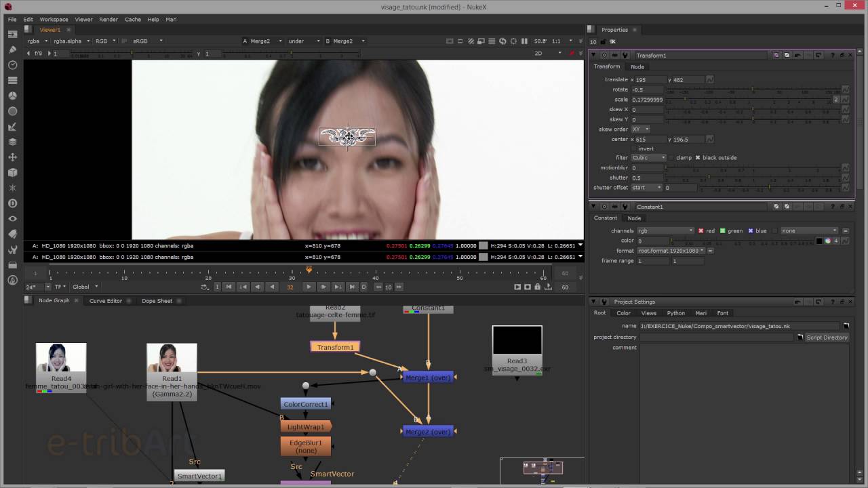This screenshot has height=488, width=868.
Task: Open the skew order XY dropdown
Action: coord(640,129)
